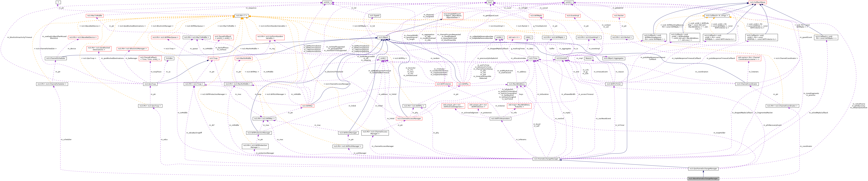868x181 pixels.
Task: Open ns3::Ptr< ns3::ChannelAccessManager > node
Action: (x=375, y=133)
